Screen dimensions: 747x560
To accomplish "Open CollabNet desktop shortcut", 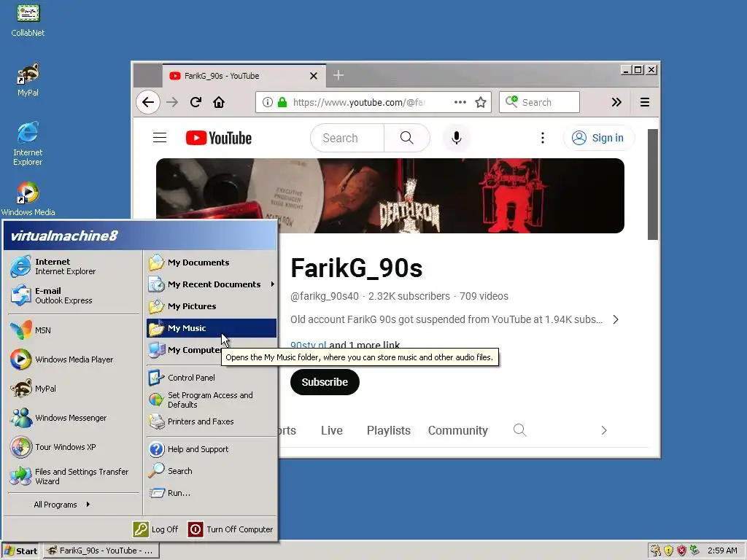I will (x=28, y=20).
